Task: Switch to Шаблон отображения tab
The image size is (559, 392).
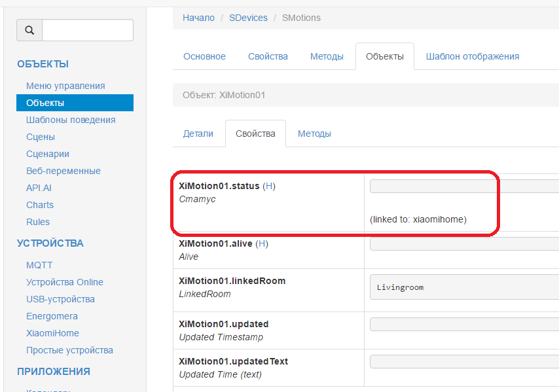Action: [472, 56]
